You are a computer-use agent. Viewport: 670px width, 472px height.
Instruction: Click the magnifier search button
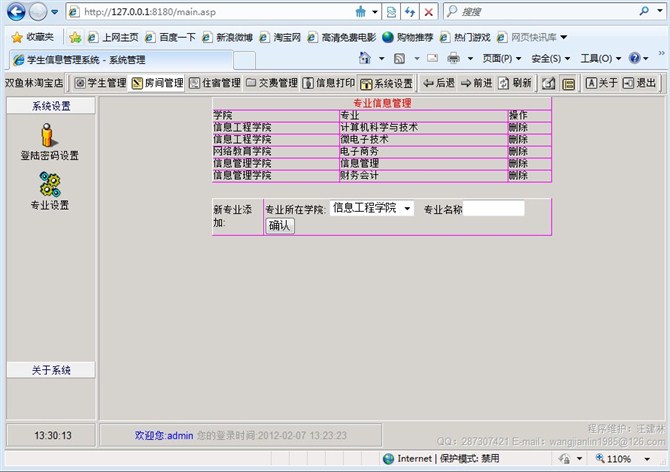(644, 11)
